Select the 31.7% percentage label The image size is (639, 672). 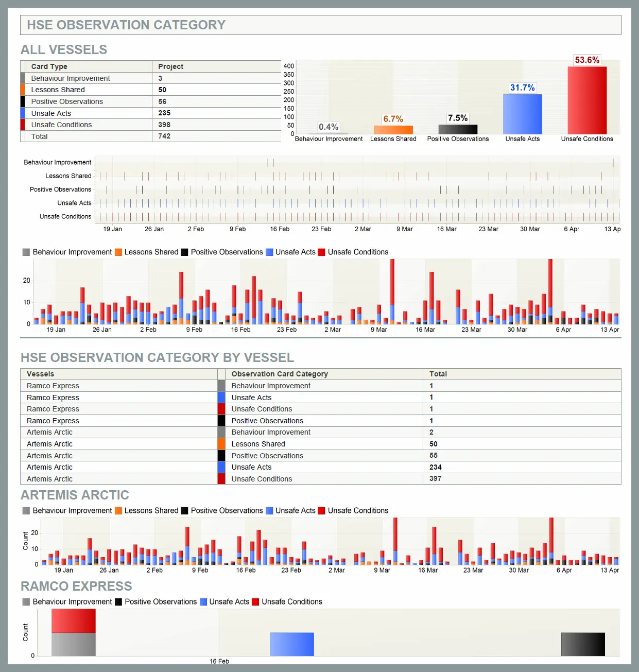click(x=522, y=88)
